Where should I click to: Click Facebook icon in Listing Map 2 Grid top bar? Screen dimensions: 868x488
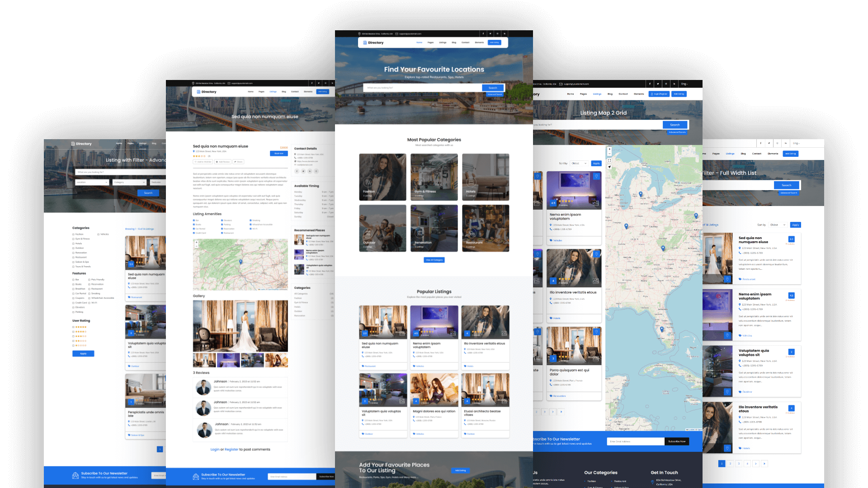(650, 84)
